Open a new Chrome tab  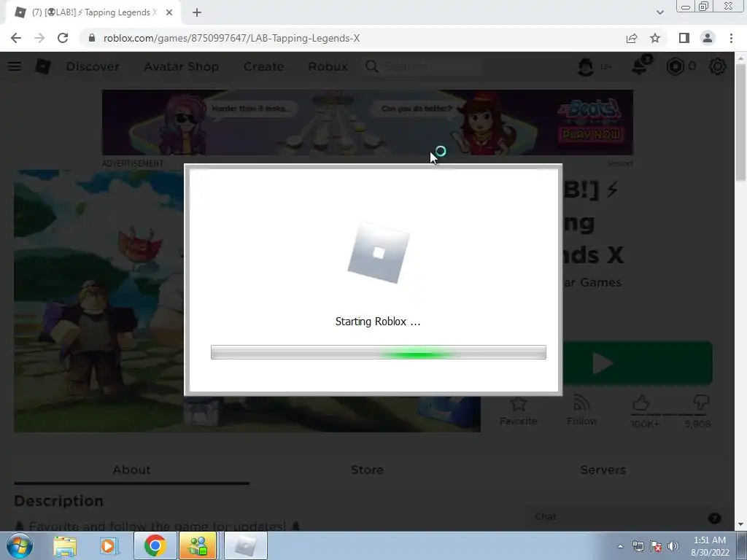(197, 12)
